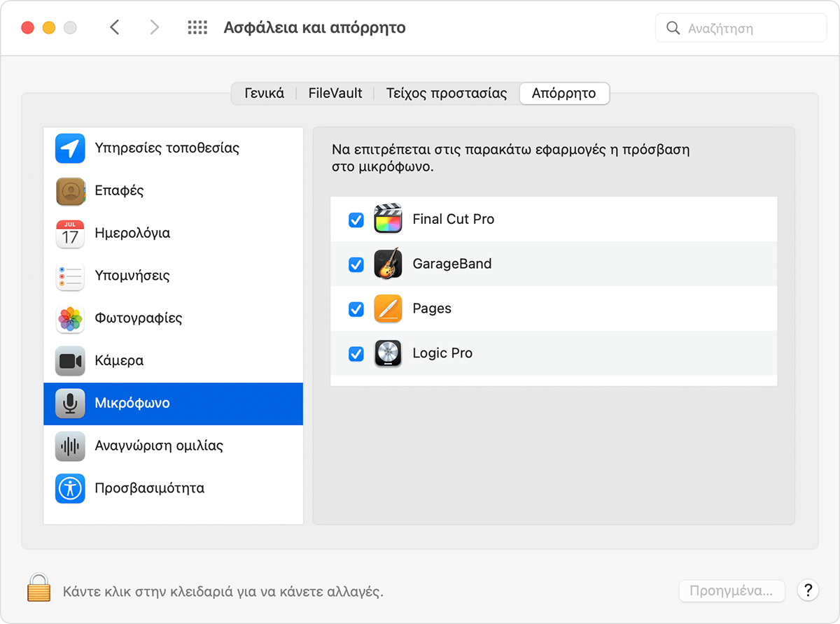Click the search field Αναζήτηση
The height and width of the screenshot is (624, 840).
(x=740, y=28)
